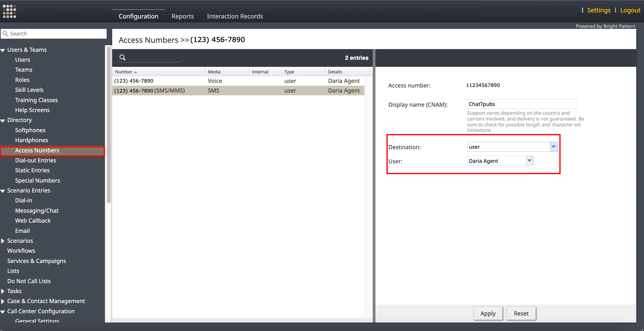The height and width of the screenshot is (331, 644).
Task: Collapse Call Center Configuration section
Action: [3, 312]
